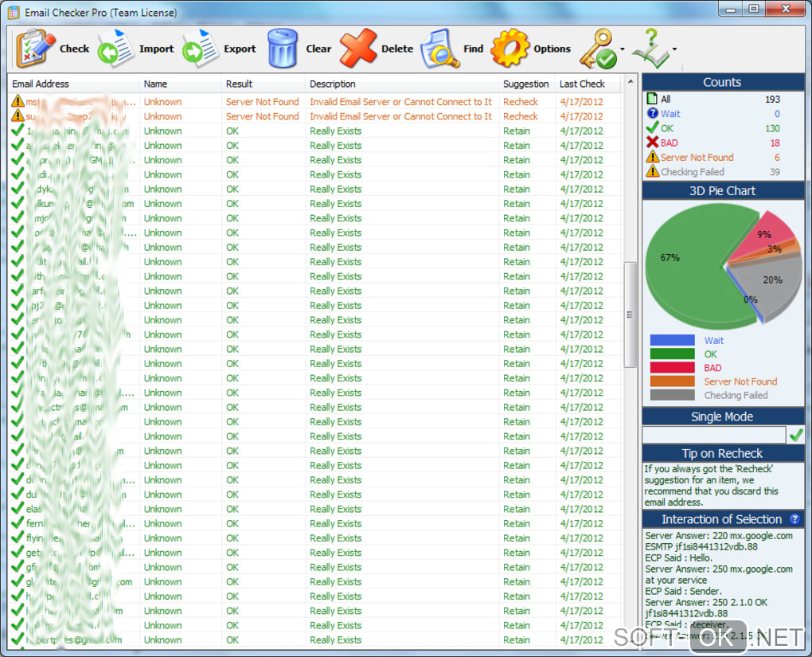
Task: Open the help icon dropdown arrow
Action: (674, 49)
